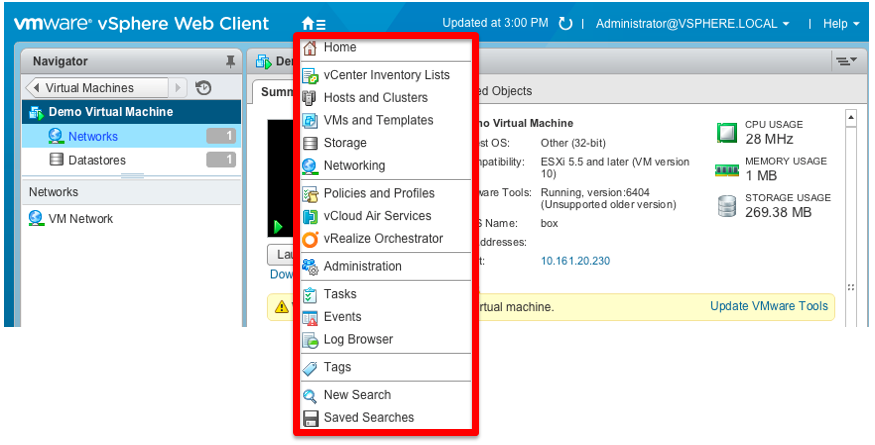
Task: Go back to Virtual Machines in navigator
Action: (x=97, y=88)
